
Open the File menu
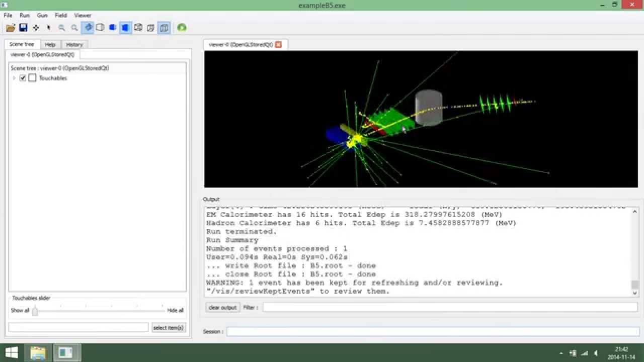pos(8,16)
